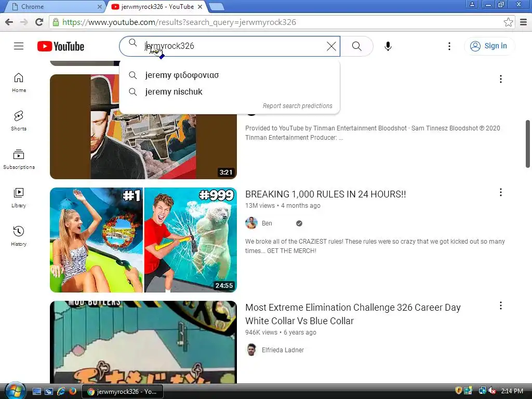Click the muted volume tray icon
532x399 pixels.
point(492,391)
